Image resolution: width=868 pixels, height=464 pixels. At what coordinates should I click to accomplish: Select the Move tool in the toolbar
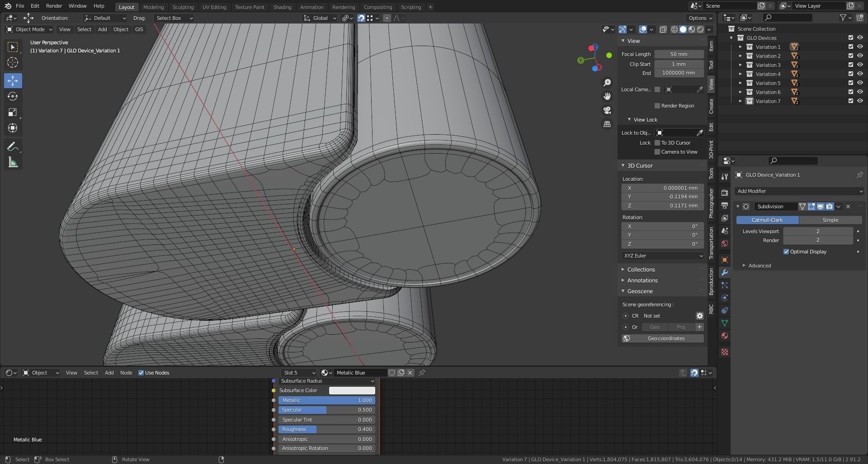tap(13, 81)
